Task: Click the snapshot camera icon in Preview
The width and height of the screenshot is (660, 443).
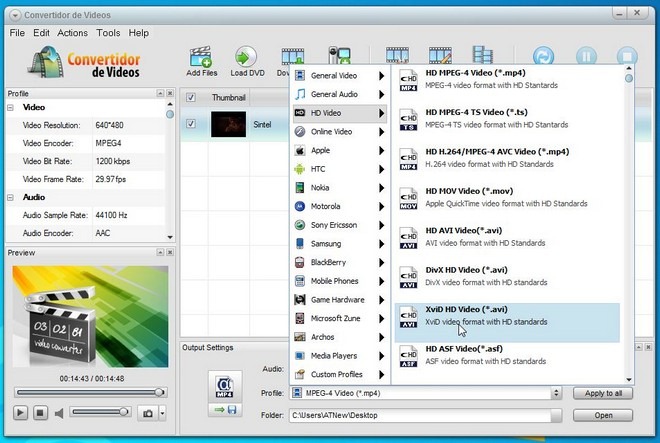Action: pos(148,414)
